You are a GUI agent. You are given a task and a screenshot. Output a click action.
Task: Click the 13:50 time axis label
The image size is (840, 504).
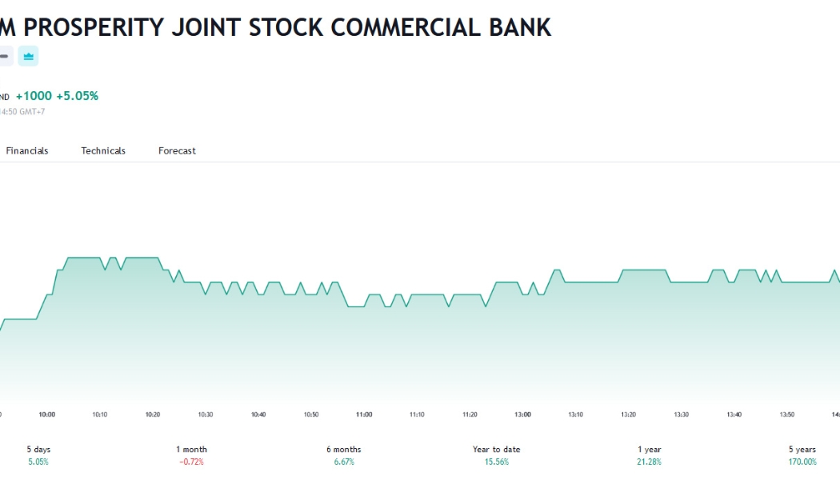pos(787,414)
